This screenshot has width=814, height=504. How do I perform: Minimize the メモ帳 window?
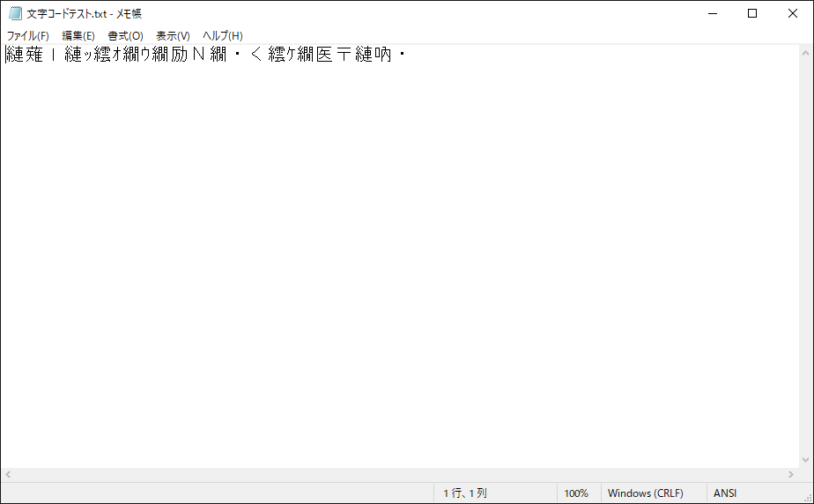(712, 13)
